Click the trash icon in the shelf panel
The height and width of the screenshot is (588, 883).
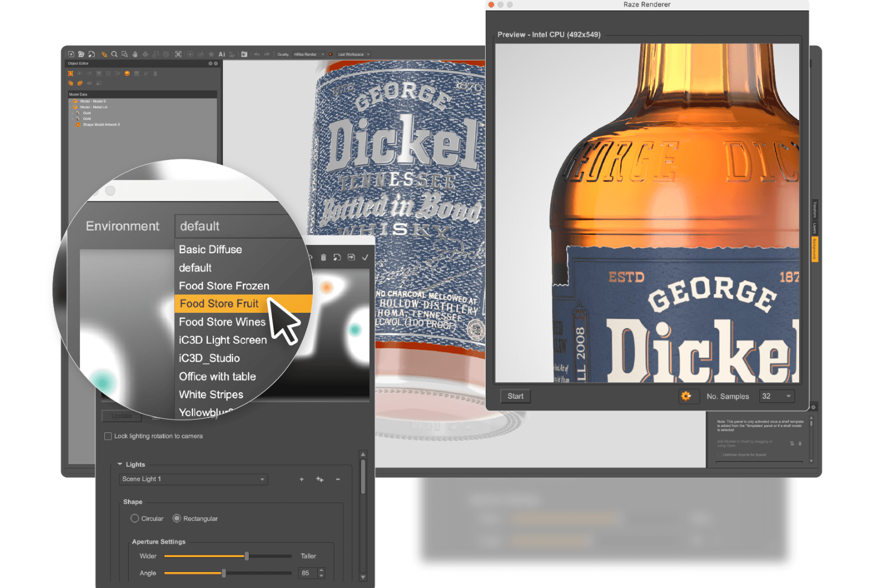click(800, 443)
